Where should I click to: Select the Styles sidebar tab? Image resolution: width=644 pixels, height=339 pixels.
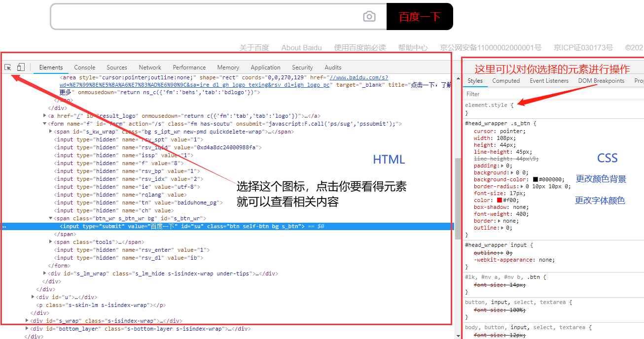475,81
